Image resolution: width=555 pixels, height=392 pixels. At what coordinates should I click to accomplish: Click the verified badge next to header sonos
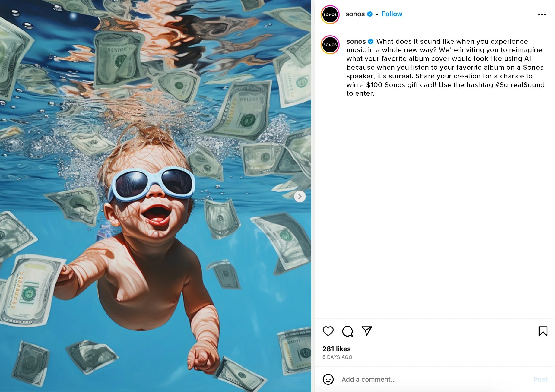click(369, 14)
